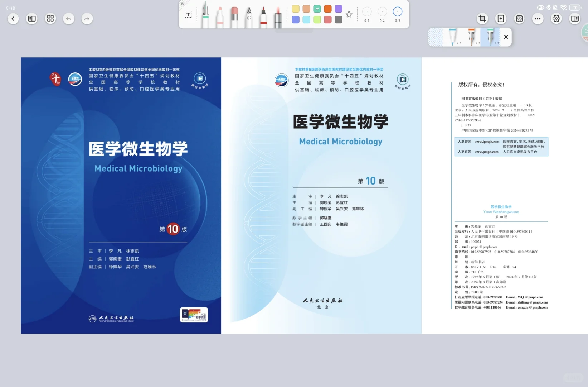Open the crop tool
Viewport: 588px width, 387px height.
pyautogui.click(x=482, y=19)
